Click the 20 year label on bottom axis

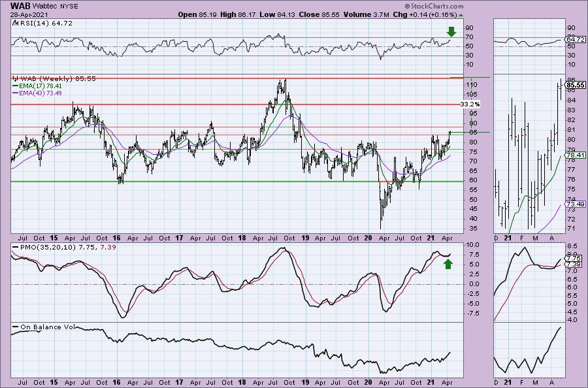368,382
